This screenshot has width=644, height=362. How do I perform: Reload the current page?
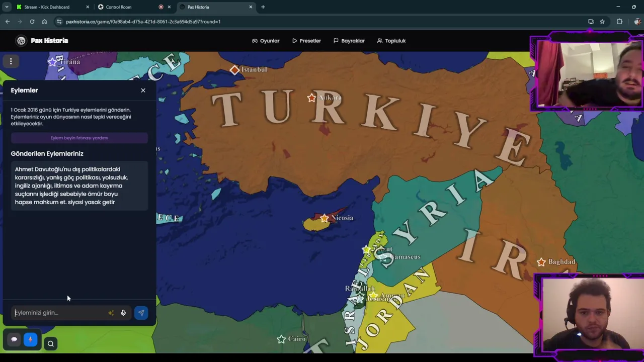pyautogui.click(x=32, y=22)
